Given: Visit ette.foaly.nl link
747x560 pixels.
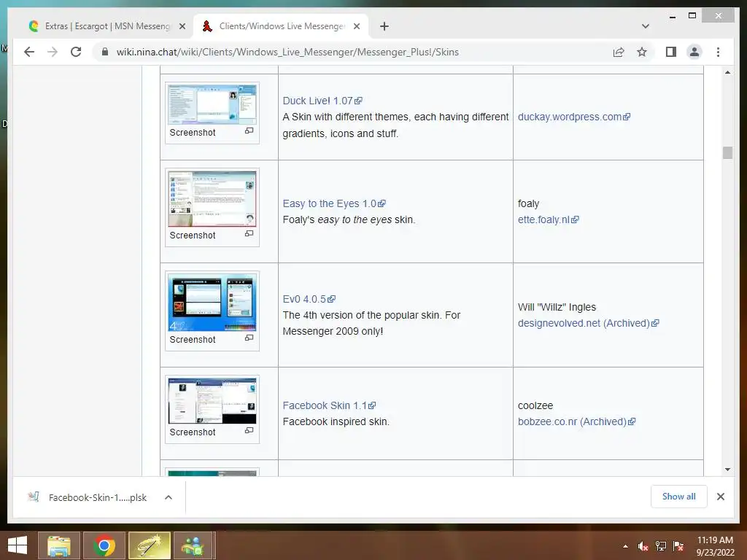Looking at the screenshot, I should (549, 219).
